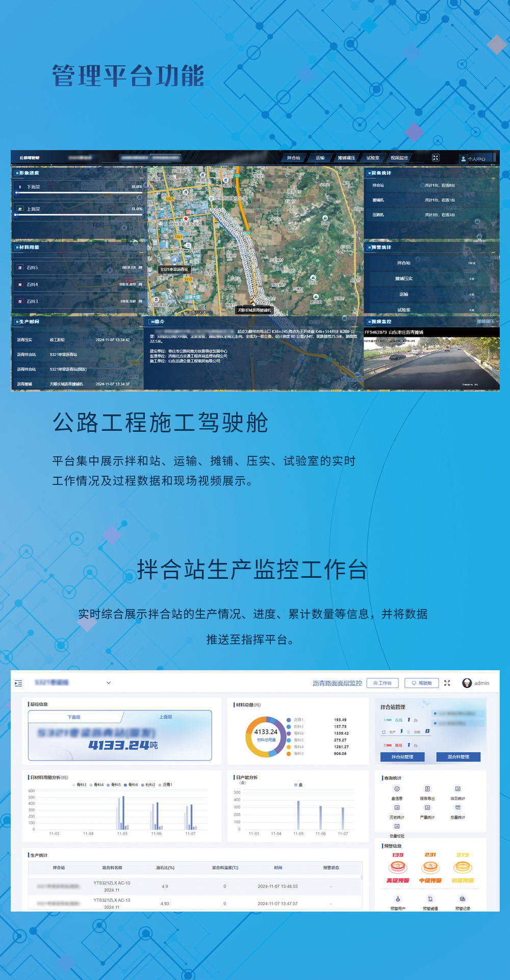Click the 驾驶舱 button
510x980 pixels.
click(421, 683)
